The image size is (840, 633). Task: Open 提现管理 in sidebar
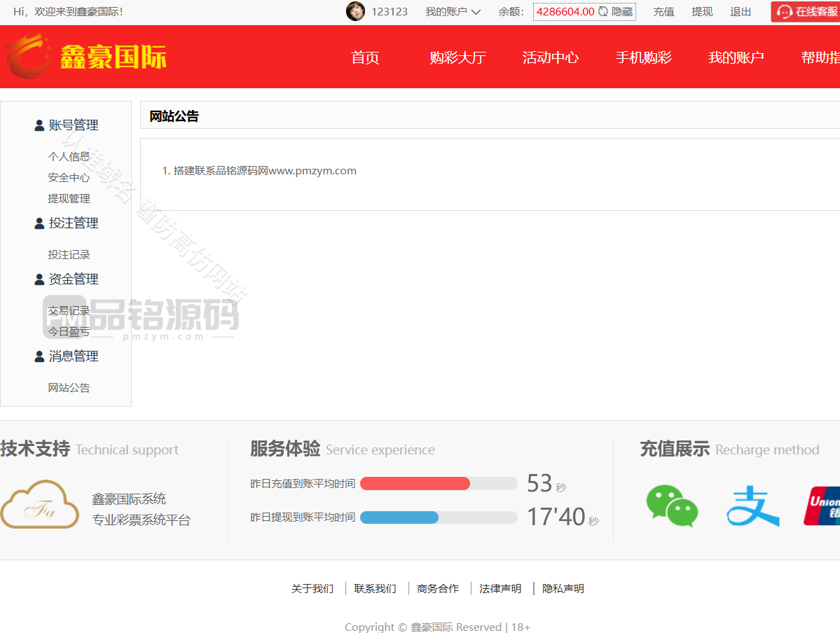69,198
